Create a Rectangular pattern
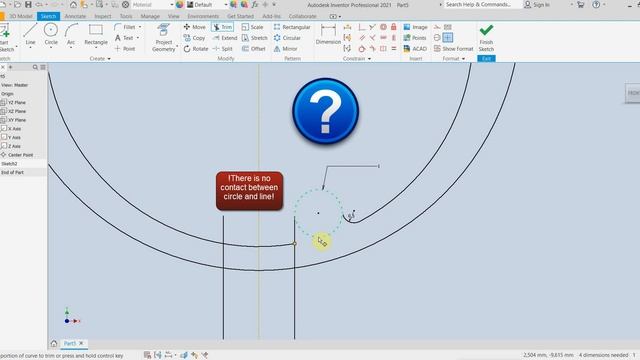This screenshot has width=640, height=360. (x=292, y=27)
